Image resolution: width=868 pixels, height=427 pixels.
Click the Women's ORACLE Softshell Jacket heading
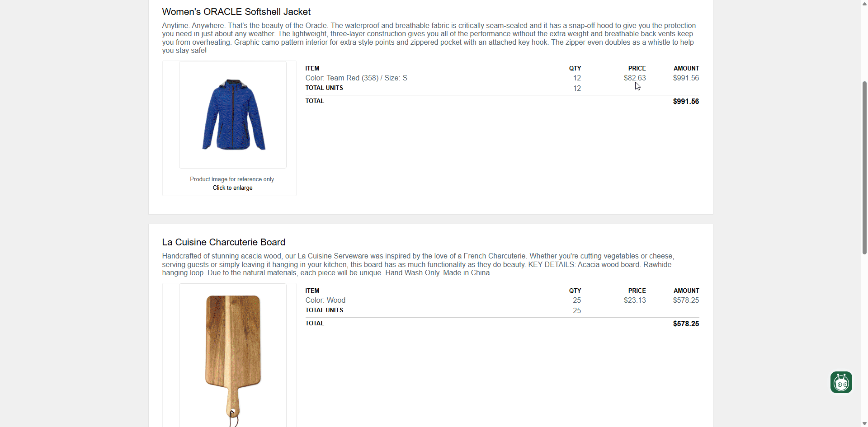point(236,12)
